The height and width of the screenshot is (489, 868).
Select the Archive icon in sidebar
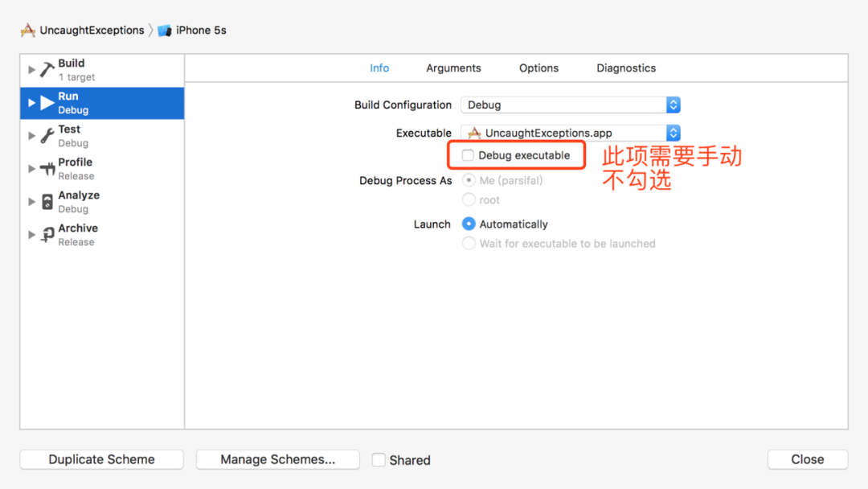pos(47,235)
